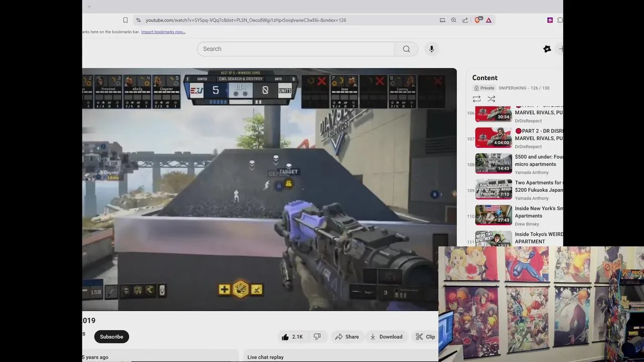Open playlist video 107 thumbnail 4:04:00
644x362 pixels.
pyautogui.click(x=494, y=137)
